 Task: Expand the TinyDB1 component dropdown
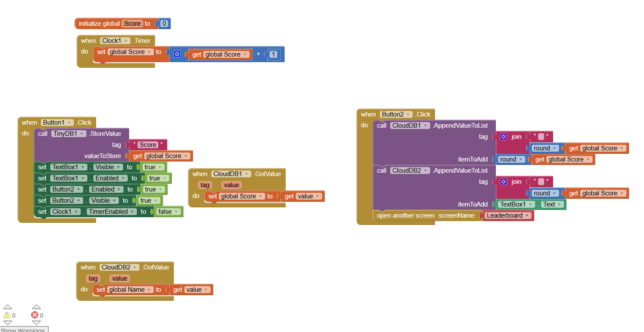coord(69,134)
